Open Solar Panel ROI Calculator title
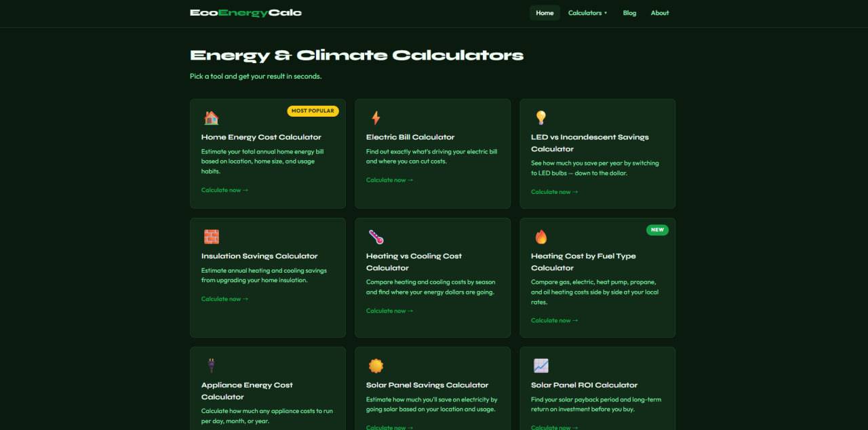Viewport: 868px width, 430px height. pyautogui.click(x=585, y=385)
